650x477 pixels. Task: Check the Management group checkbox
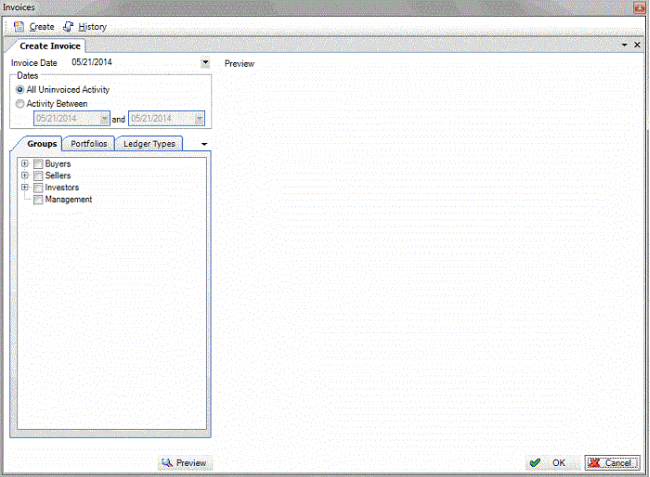[x=38, y=200]
